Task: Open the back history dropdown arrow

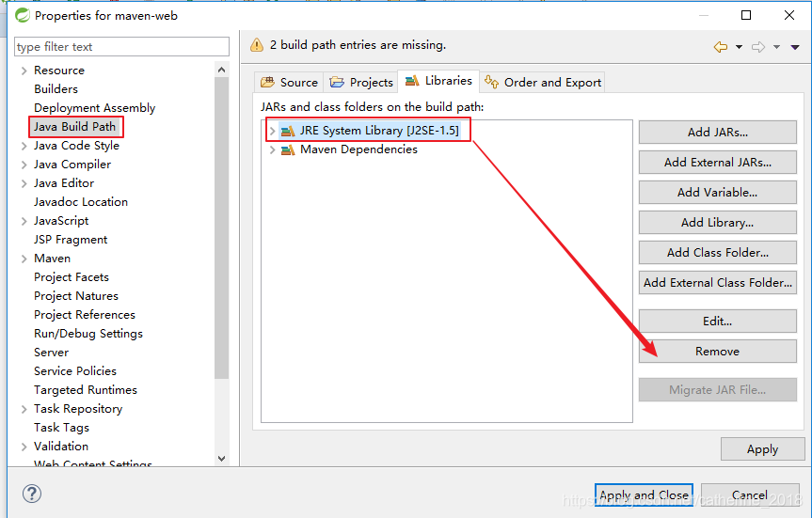Action: (x=739, y=47)
